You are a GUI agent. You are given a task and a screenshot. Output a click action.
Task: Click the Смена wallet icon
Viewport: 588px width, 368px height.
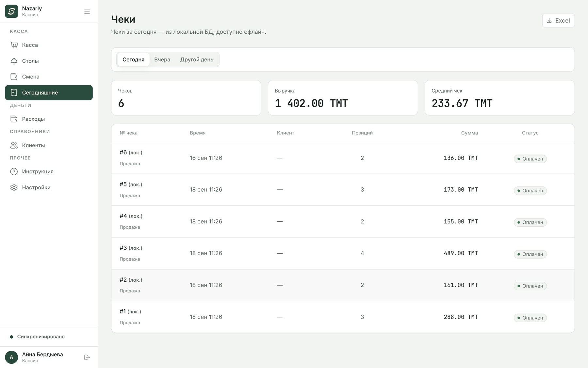14,77
